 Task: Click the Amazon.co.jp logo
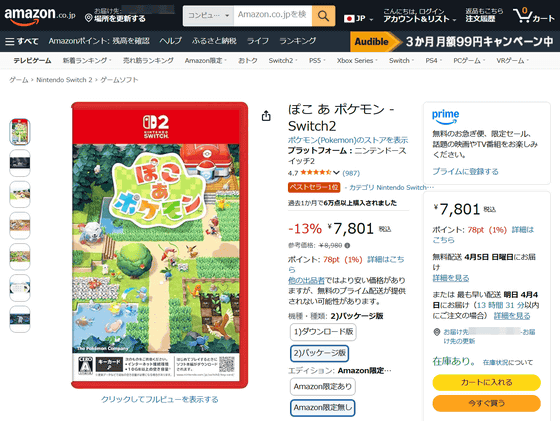(40, 16)
